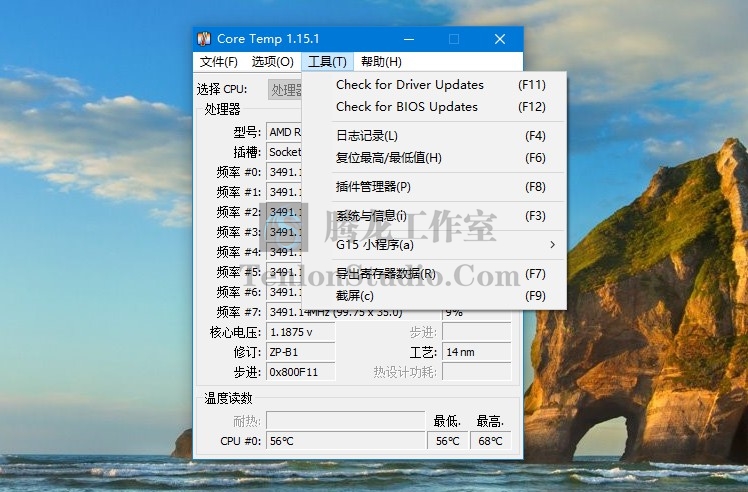
Task: Open the 帮助(H) menu
Action: pos(381,62)
